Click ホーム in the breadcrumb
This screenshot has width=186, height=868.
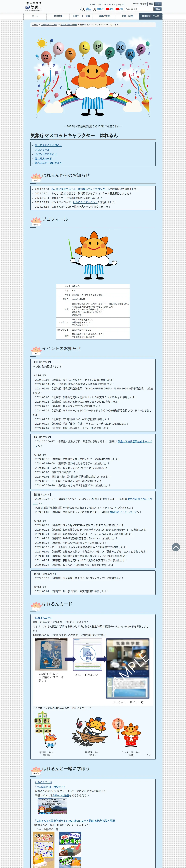pos(35,25)
